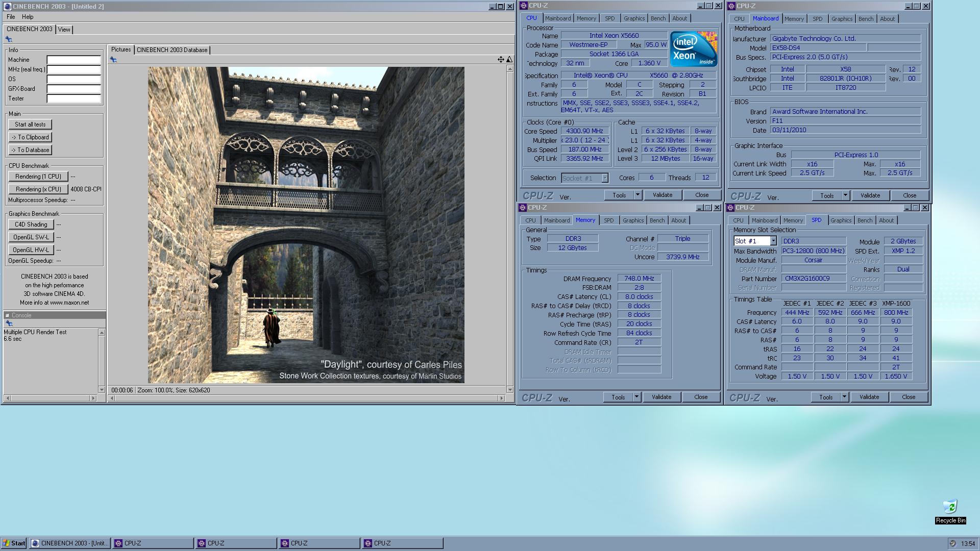The height and width of the screenshot is (551, 980).
Task: Open the Tools dropdown arrow in CPU-Z Mainboard window
Action: tap(845, 195)
